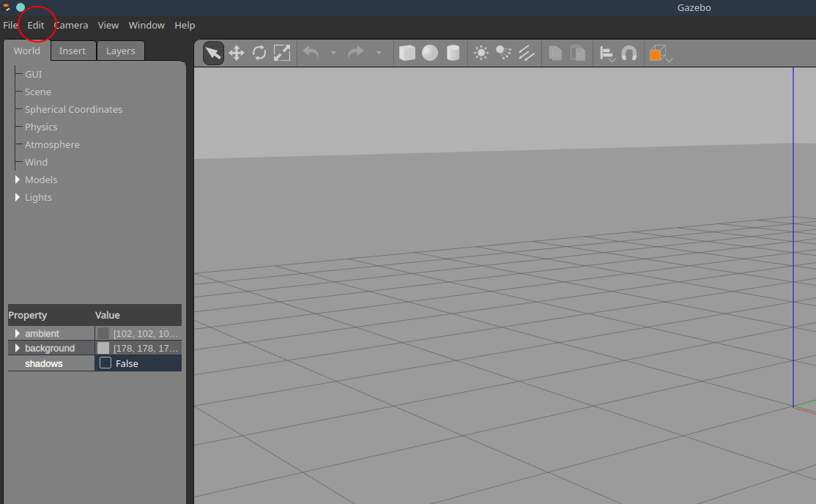Expand the ambient property row
This screenshot has height=504, width=816.
point(17,333)
